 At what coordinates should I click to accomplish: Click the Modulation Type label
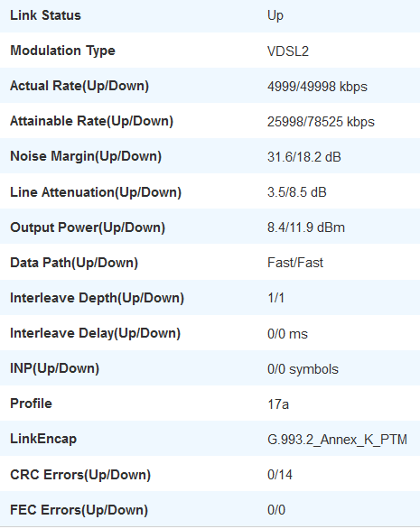point(63,51)
